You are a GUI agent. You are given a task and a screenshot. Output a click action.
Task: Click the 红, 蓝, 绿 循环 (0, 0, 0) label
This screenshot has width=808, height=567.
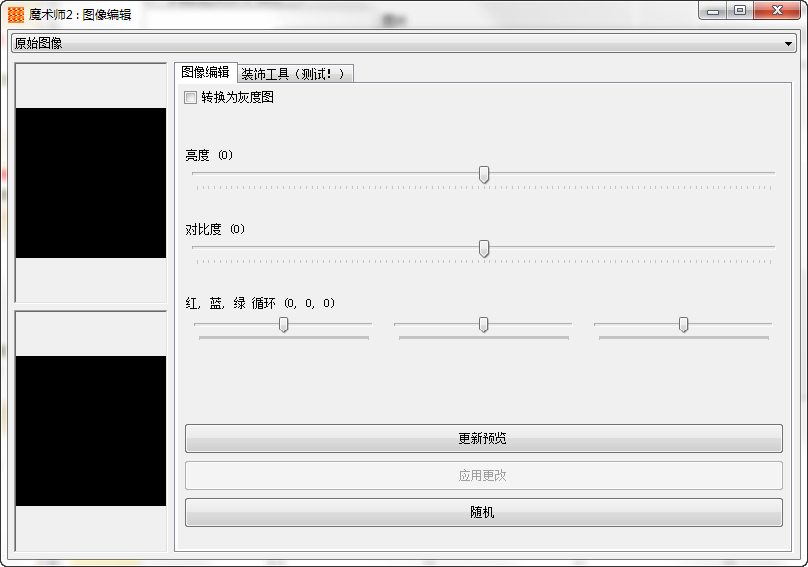click(260, 303)
